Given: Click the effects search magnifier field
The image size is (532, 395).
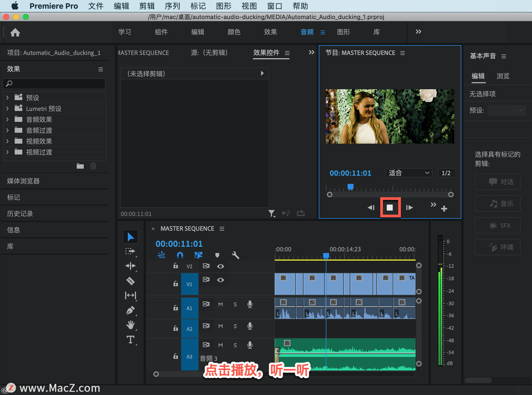Looking at the screenshot, I should click(x=54, y=83).
